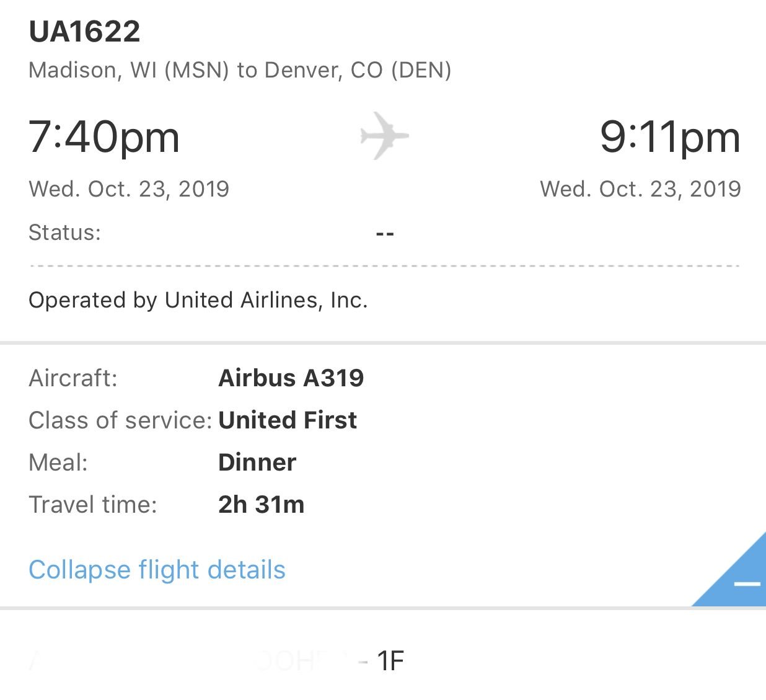The height and width of the screenshot is (700, 766).
Task: Click the Status label
Action: click(64, 233)
